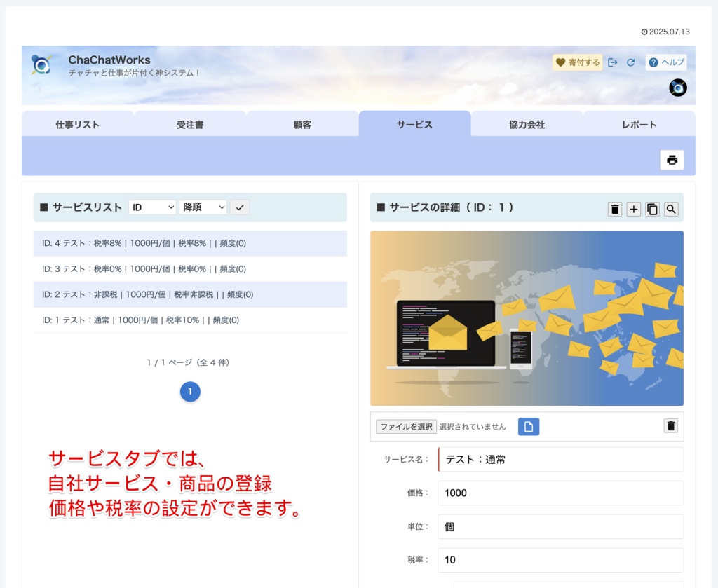Viewport: 718px width, 588px height.
Task: Click the 寄付する donate button
Action: point(577,62)
